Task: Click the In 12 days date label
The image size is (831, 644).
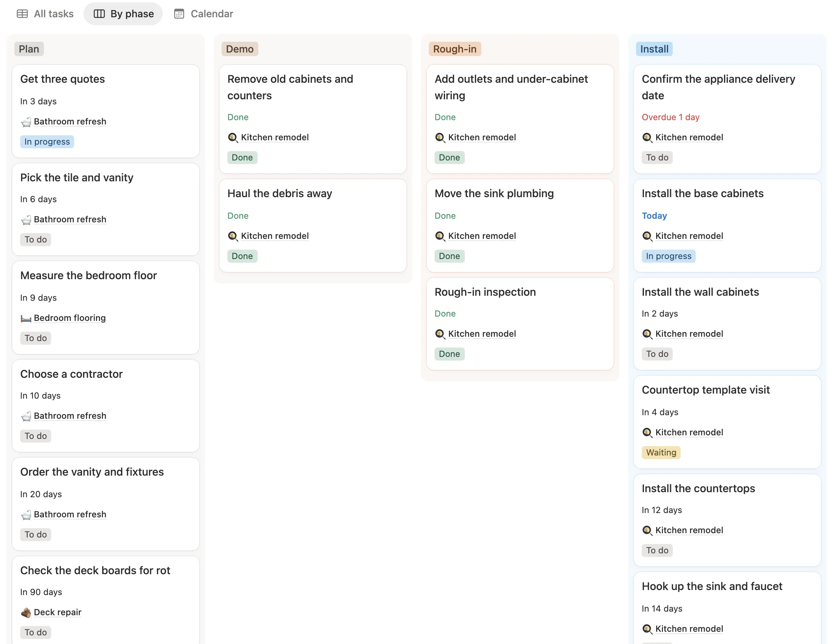Action: click(662, 510)
